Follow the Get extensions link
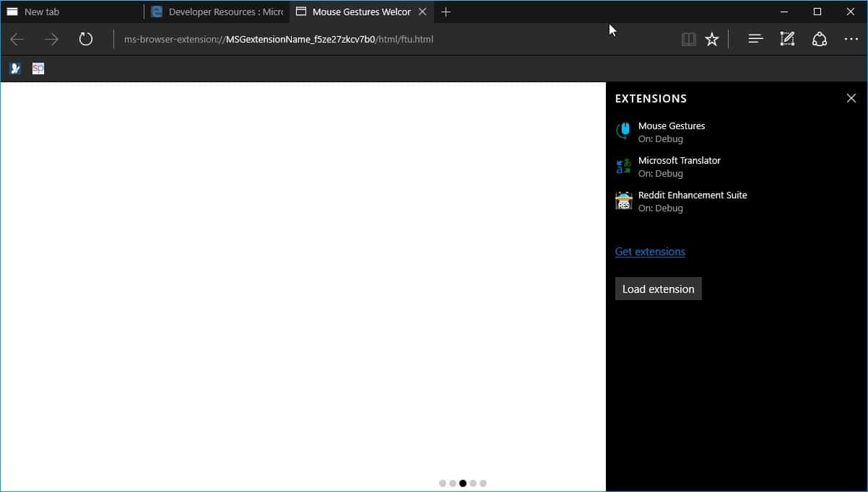The height and width of the screenshot is (492, 868). pos(650,251)
